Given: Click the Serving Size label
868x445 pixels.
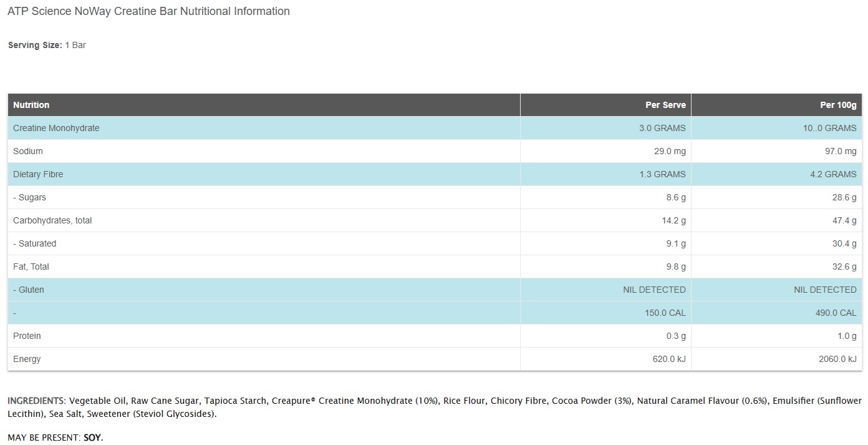Looking at the screenshot, I should [34, 45].
